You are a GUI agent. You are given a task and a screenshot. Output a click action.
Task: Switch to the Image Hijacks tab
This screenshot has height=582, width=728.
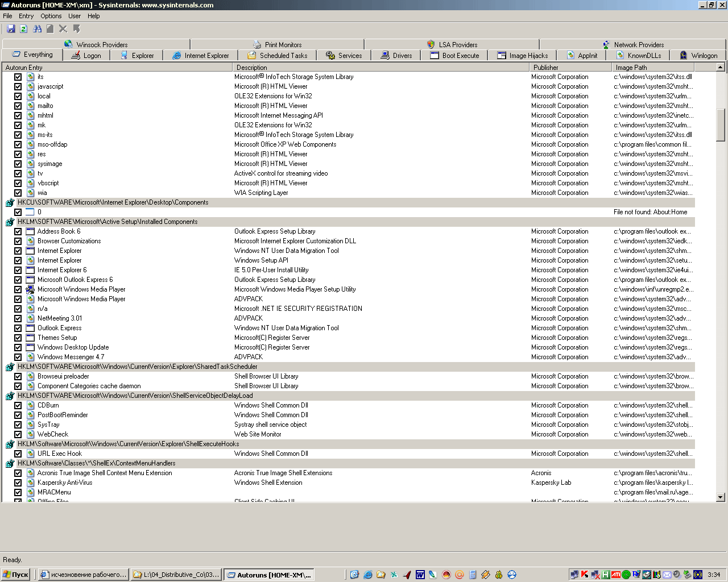[x=523, y=55]
